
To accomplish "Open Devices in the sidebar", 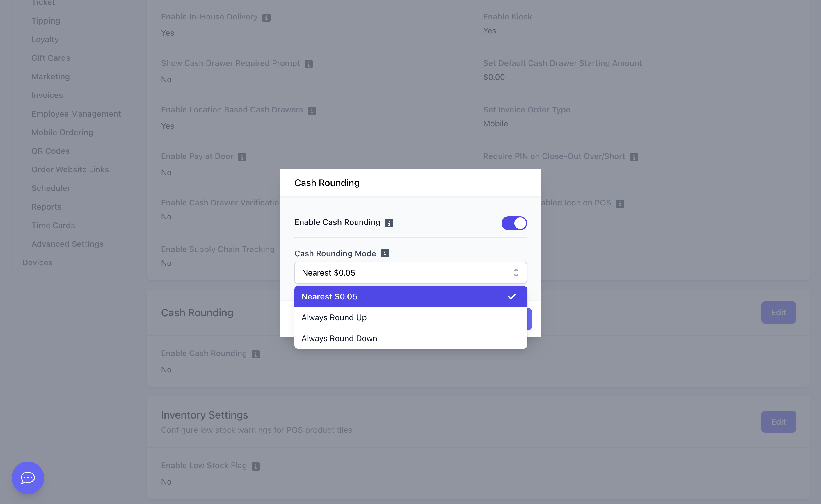I will [37, 262].
